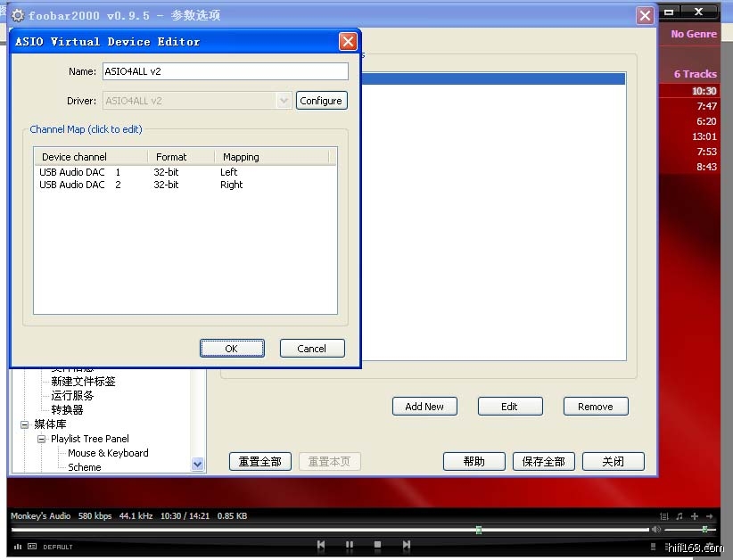Click the music note icon
The height and width of the screenshot is (560, 733).
(x=679, y=516)
